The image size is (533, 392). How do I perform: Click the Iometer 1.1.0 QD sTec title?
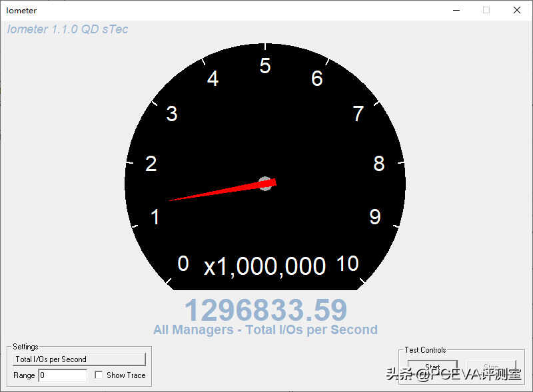pyautogui.click(x=67, y=29)
